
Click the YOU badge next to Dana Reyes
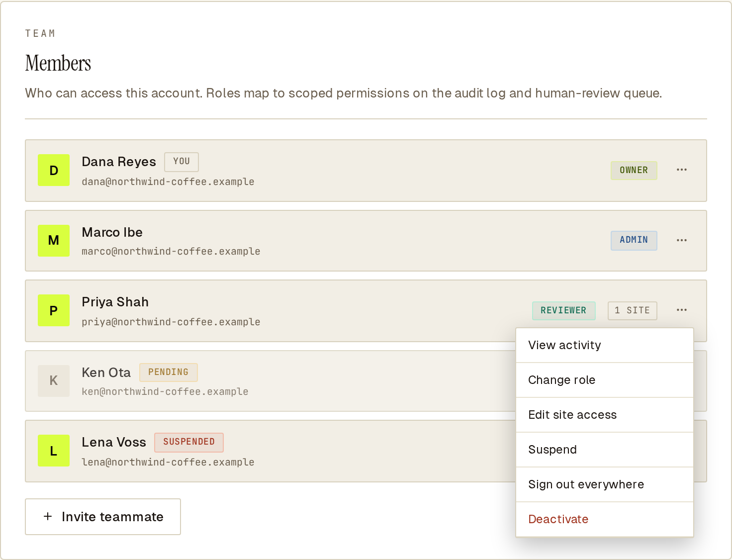pyautogui.click(x=182, y=162)
